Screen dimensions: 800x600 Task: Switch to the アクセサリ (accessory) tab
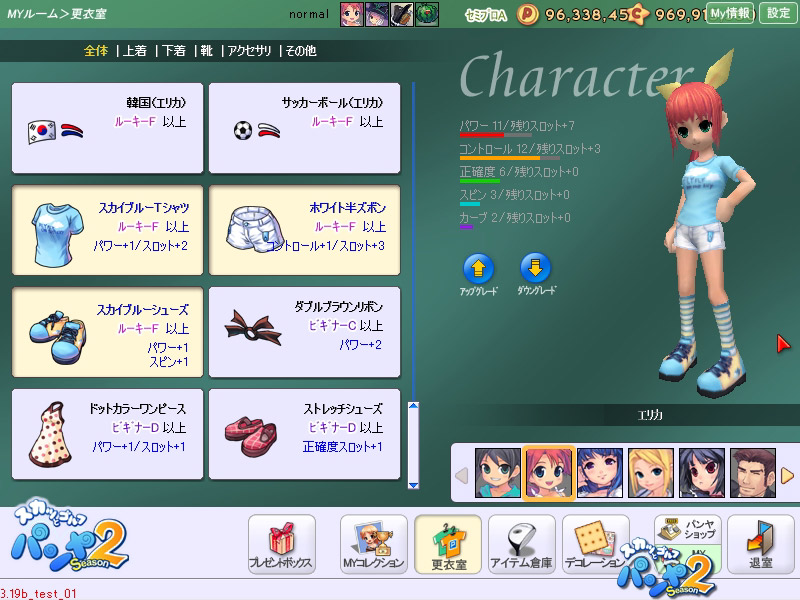click(250, 51)
